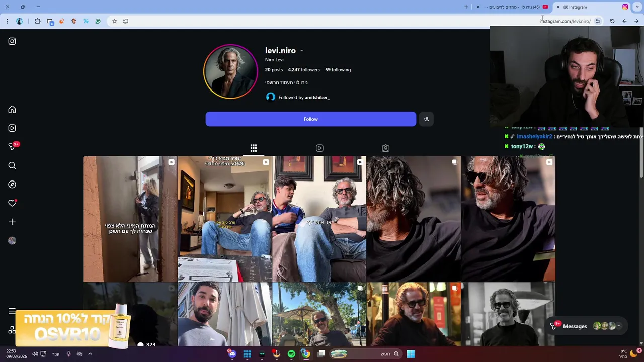Click the Grammarly green extension icon

pos(98,21)
